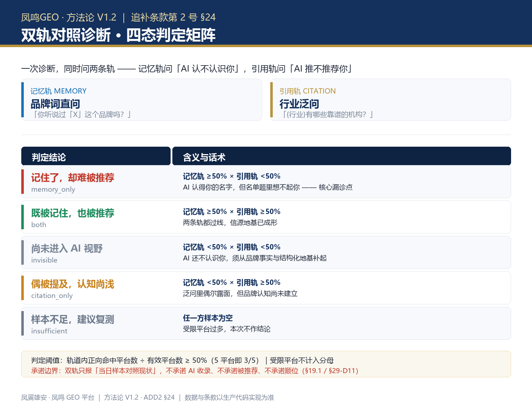The height and width of the screenshot is (411, 532).
Task: Click the title "双轨对照诊断 · 四态判定矩阵"
Action: click(x=118, y=35)
